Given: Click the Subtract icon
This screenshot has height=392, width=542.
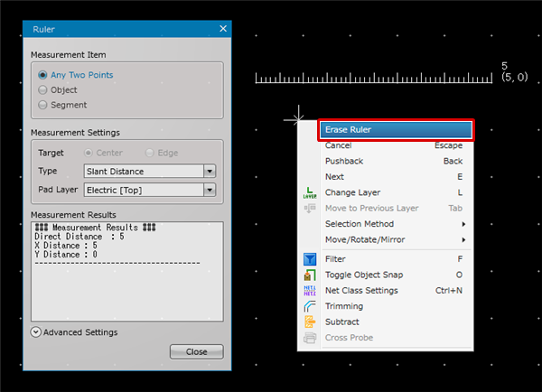Looking at the screenshot, I should coord(310,322).
